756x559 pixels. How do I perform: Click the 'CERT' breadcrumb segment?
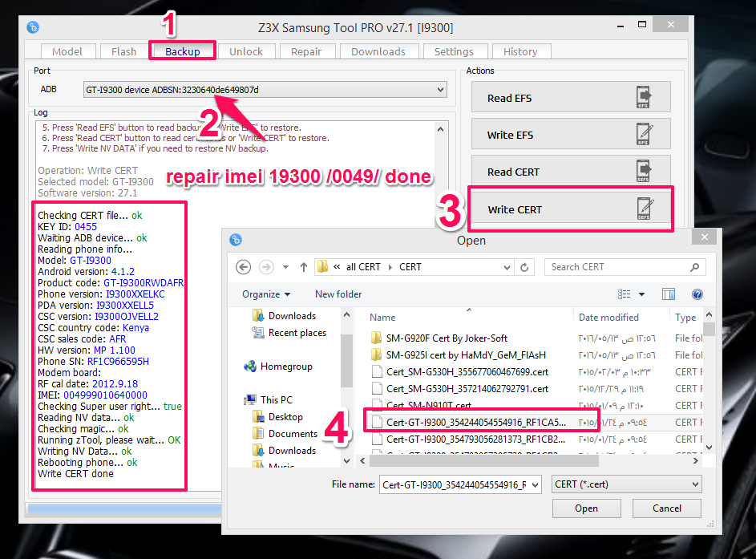(410, 267)
